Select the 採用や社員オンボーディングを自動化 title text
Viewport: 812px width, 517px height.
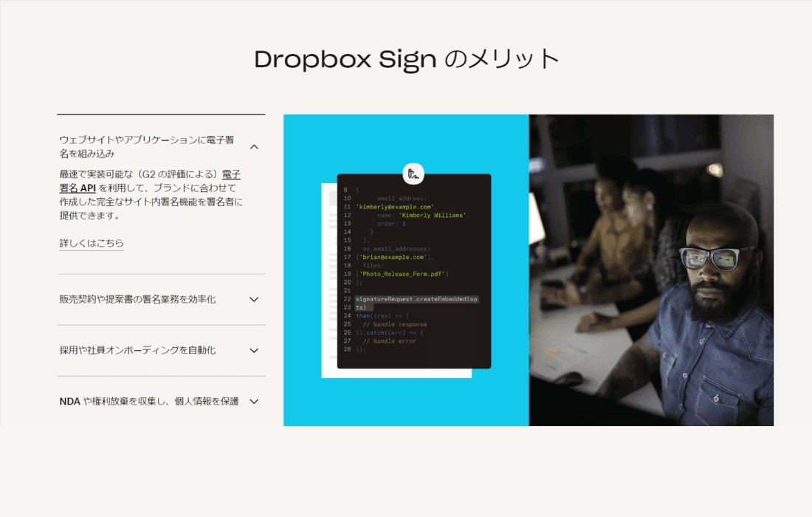(137, 350)
